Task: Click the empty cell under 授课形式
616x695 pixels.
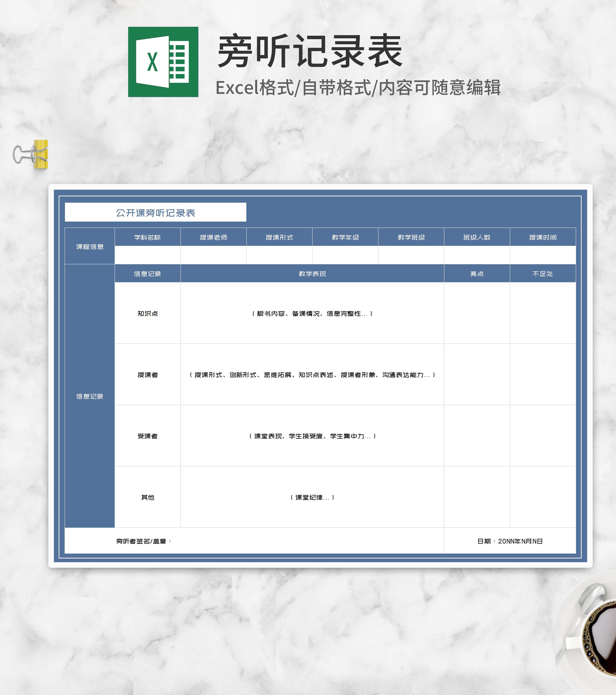Action: click(279, 255)
